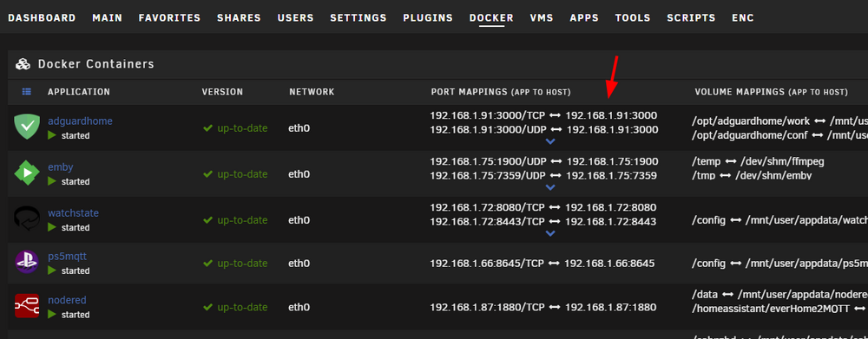The width and height of the screenshot is (868, 339).
Task: Click the started play icon under nodered
Action: (x=52, y=314)
